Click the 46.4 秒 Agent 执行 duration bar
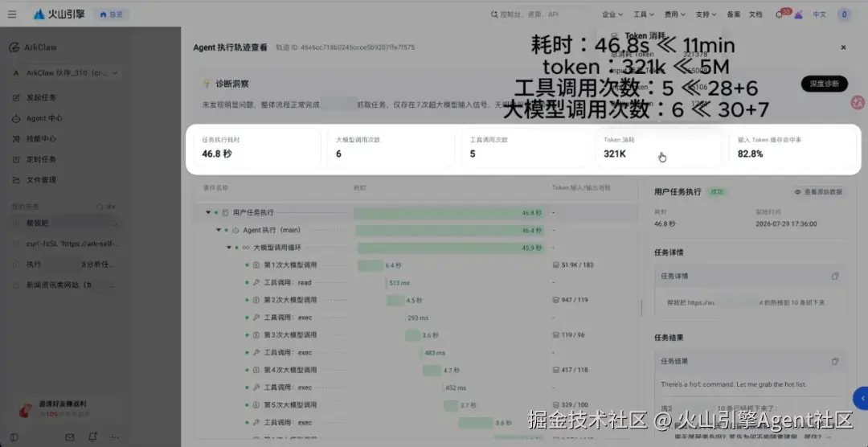Image resolution: width=868 pixels, height=447 pixels. (449, 230)
